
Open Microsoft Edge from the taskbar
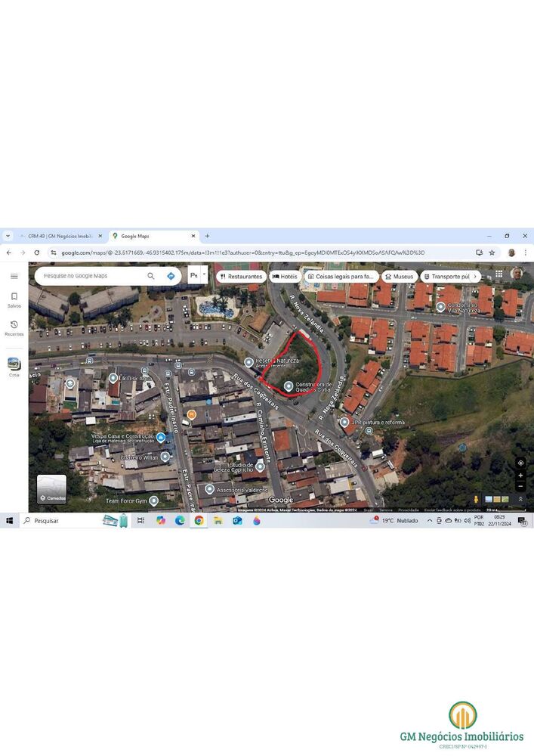(180, 520)
